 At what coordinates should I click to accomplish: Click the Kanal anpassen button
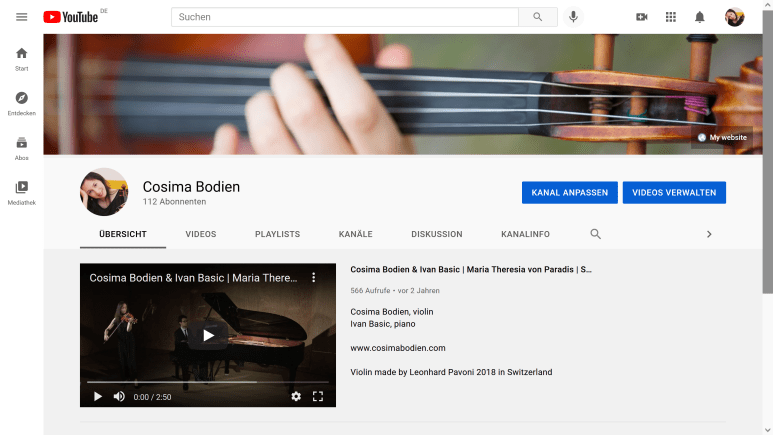[x=568, y=192]
